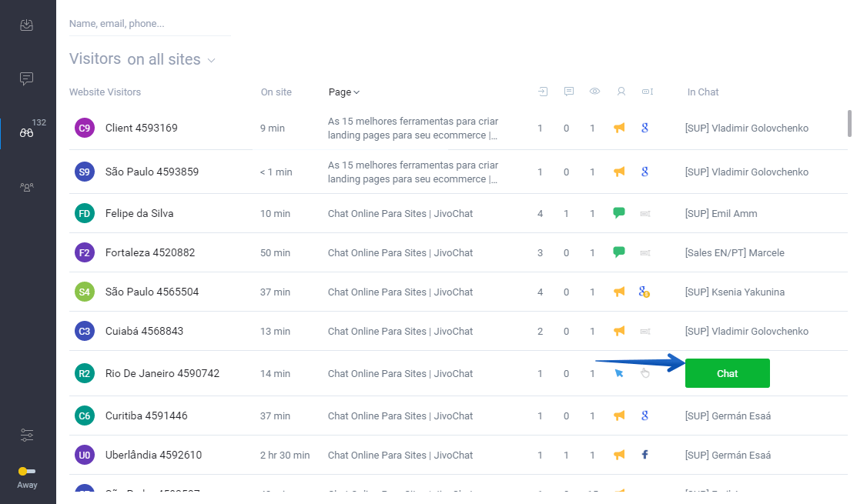Click FD avatar of Felipe da Silva
857x504 pixels.
click(85, 213)
